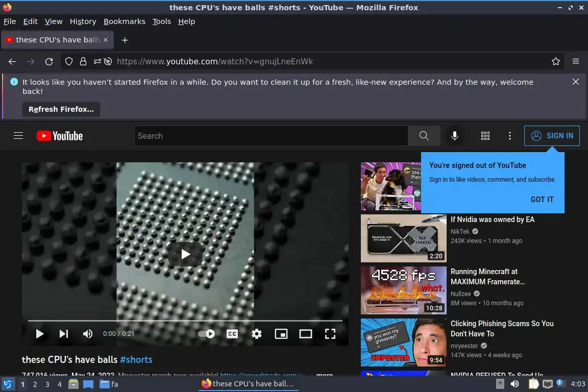Switch to workspace 2
This screenshot has width=588, height=392.
click(x=35, y=384)
